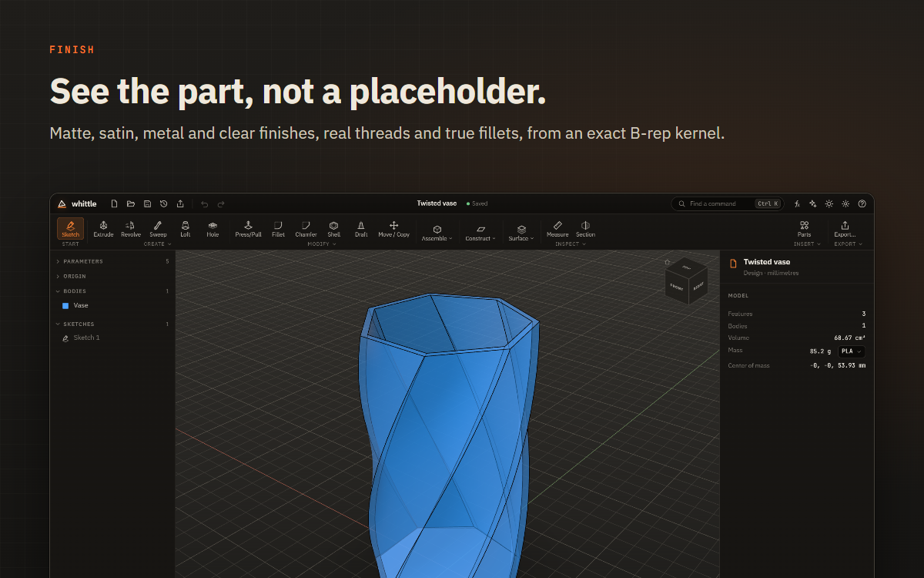Open the PLA material dropdown
Image resolution: width=924 pixels, height=578 pixels.
851,351
